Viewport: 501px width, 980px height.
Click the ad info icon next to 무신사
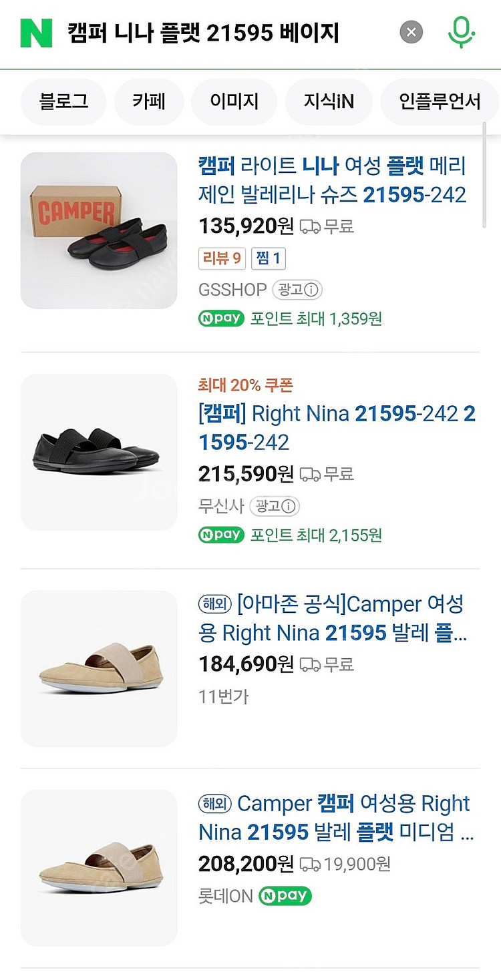275,506
